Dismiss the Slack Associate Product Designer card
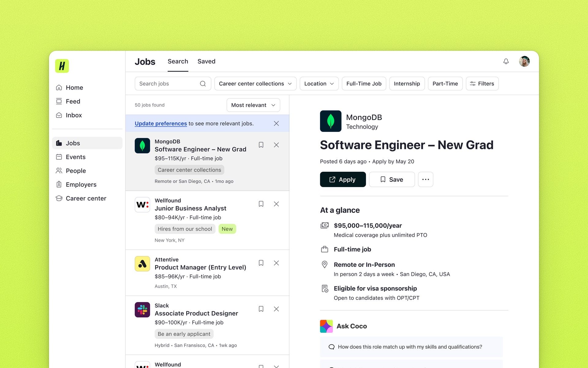588x368 pixels. point(276,309)
